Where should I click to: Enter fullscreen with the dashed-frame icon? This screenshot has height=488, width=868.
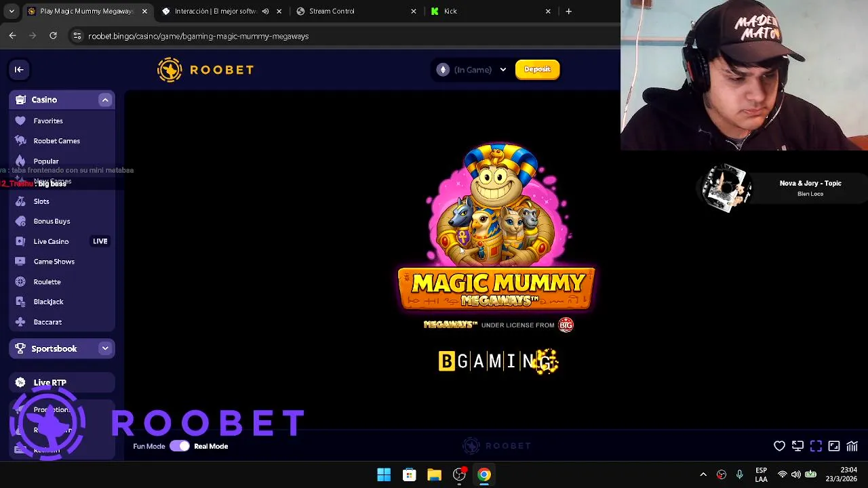(x=816, y=446)
